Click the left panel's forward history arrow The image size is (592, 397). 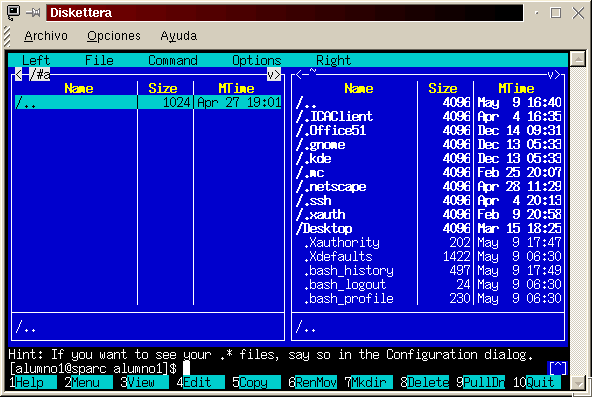pyautogui.click(x=278, y=74)
